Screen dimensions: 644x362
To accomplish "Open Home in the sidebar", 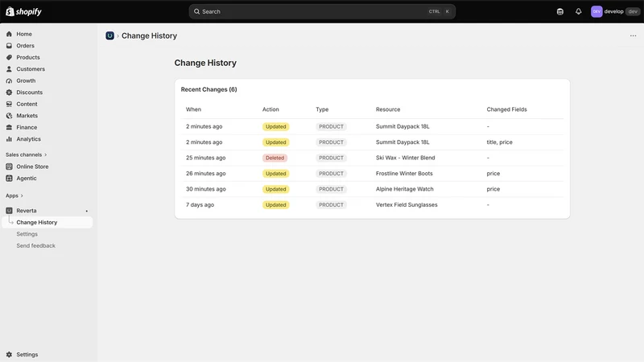I will [24, 34].
